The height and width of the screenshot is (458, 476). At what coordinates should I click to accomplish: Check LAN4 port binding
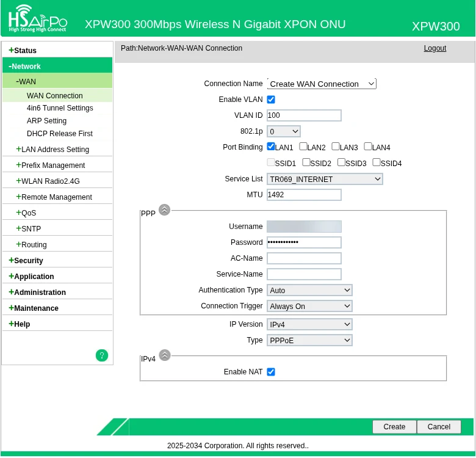(367, 147)
